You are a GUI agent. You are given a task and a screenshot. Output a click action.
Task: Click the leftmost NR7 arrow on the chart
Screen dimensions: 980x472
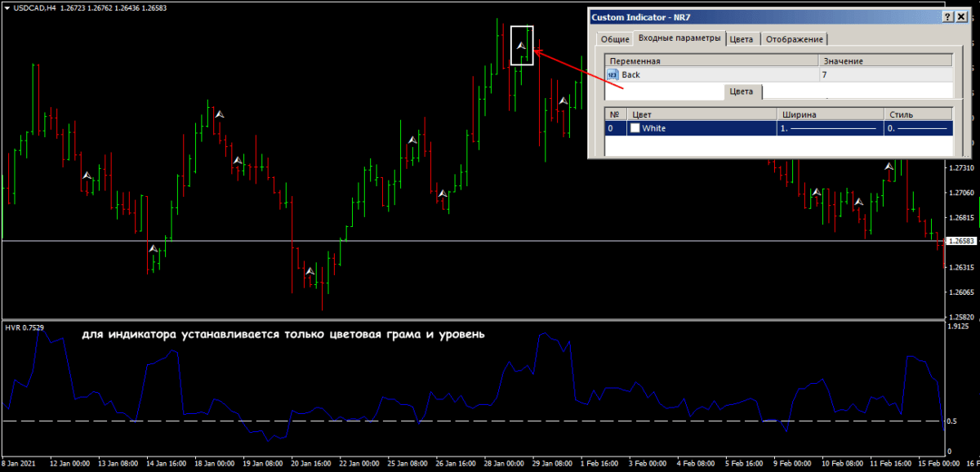point(87,176)
